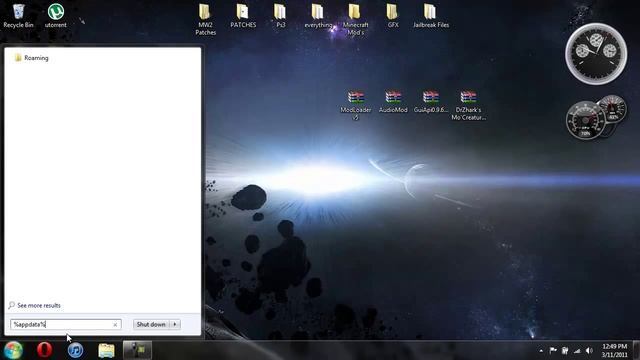This screenshot has height=360, width=640.
Task: Select the MW2 Patches folder
Action: point(205,20)
